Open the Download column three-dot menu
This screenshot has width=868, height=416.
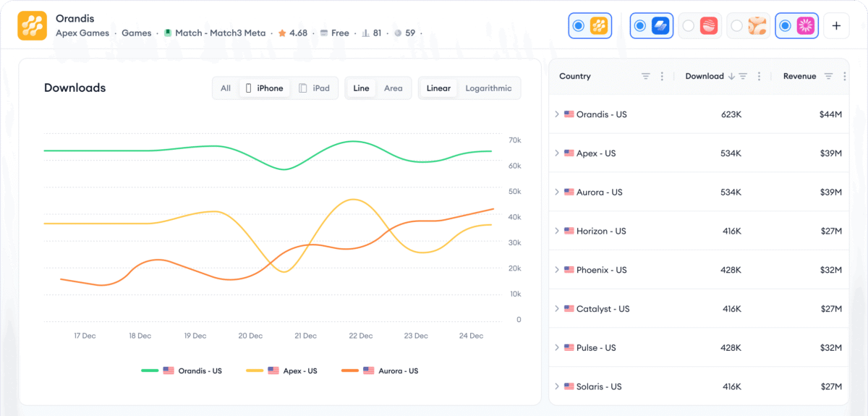[759, 77]
